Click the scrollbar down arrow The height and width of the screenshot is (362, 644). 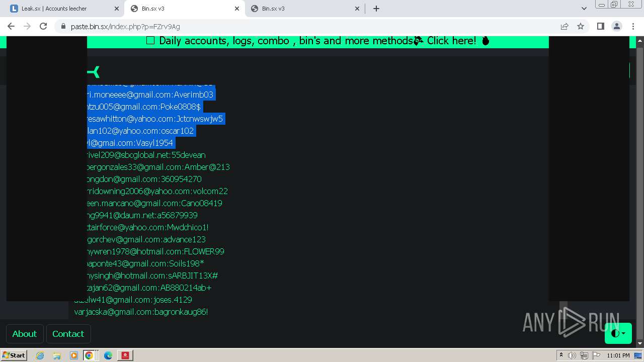(x=639, y=343)
